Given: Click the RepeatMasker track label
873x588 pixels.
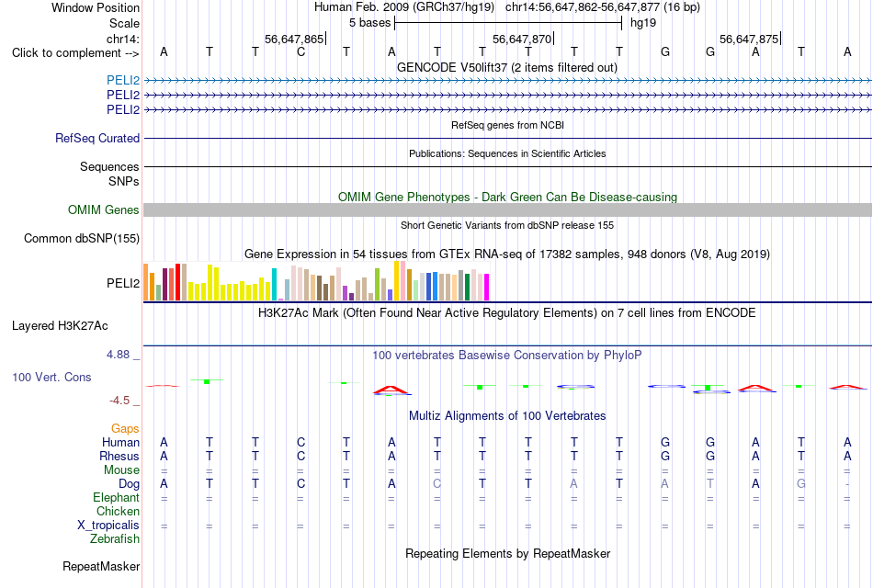Looking at the screenshot, I should click(101, 566).
